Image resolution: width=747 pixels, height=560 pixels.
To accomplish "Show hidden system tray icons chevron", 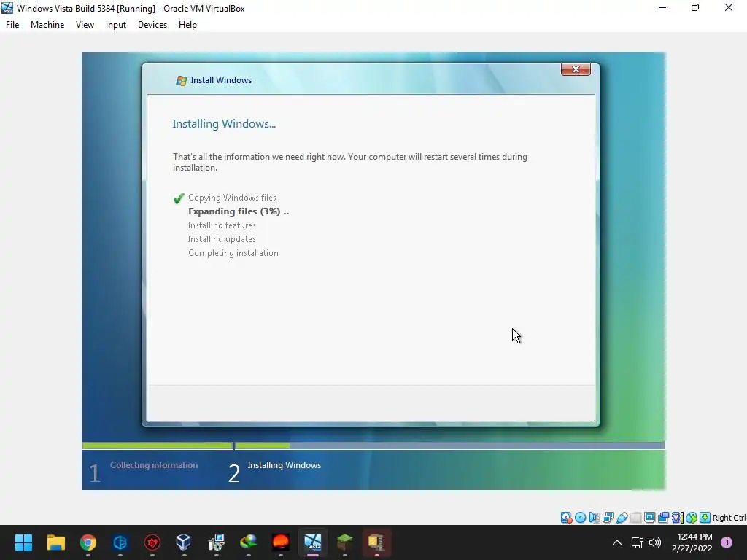I will pyautogui.click(x=616, y=542).
